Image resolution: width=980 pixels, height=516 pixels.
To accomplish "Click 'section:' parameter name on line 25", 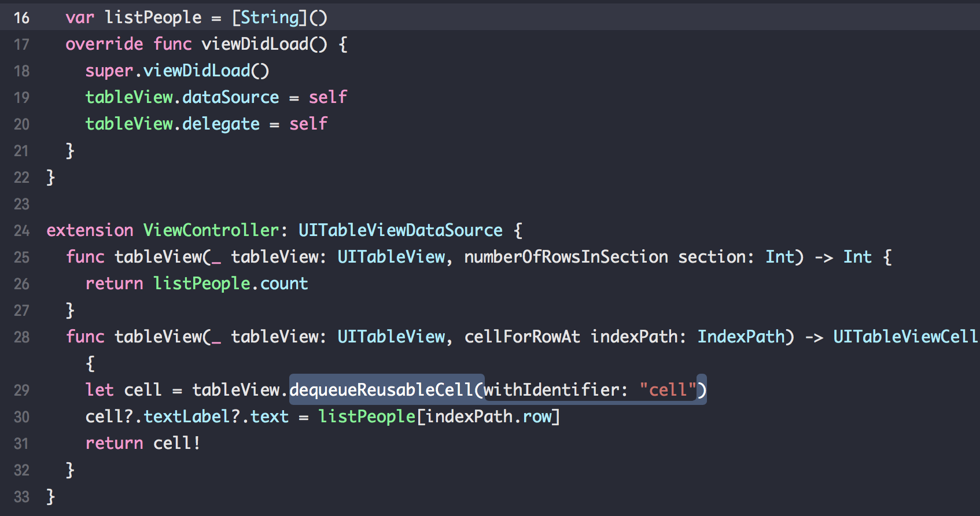I will tap(716, 257).
